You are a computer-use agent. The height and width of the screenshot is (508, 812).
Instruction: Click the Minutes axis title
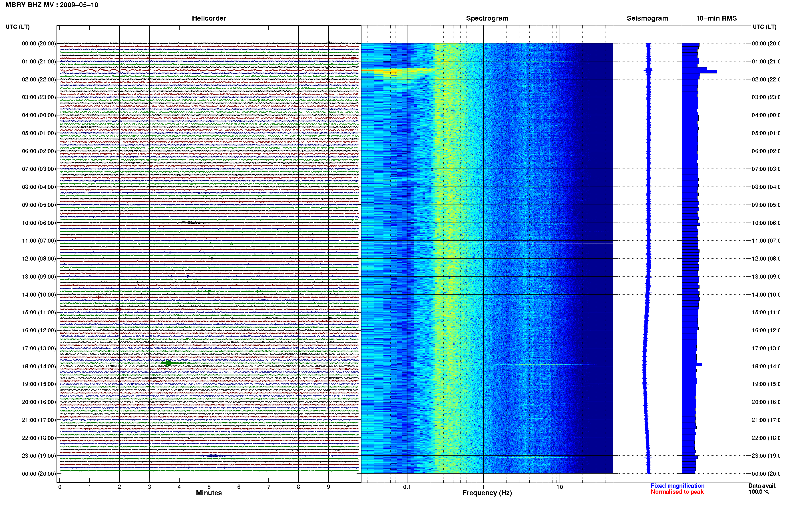tap(209, 493)
